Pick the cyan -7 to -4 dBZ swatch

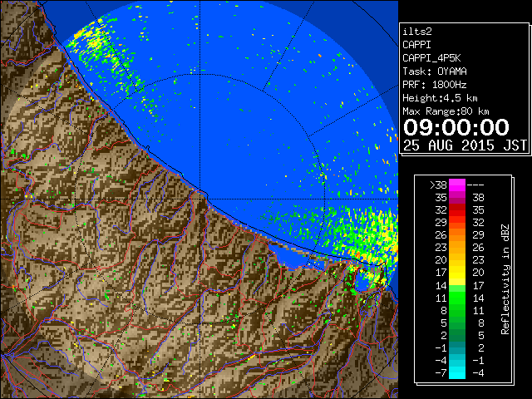coord(457,372)
